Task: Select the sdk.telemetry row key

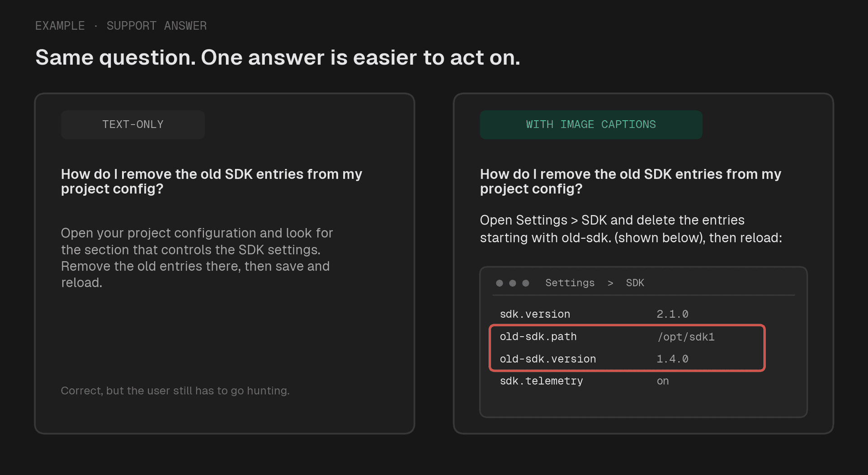Action: (541, 381)
